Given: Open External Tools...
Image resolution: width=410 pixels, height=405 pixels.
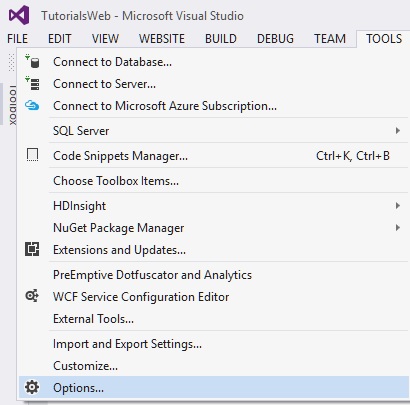Looking at the screenshot, I should [213, 319].
